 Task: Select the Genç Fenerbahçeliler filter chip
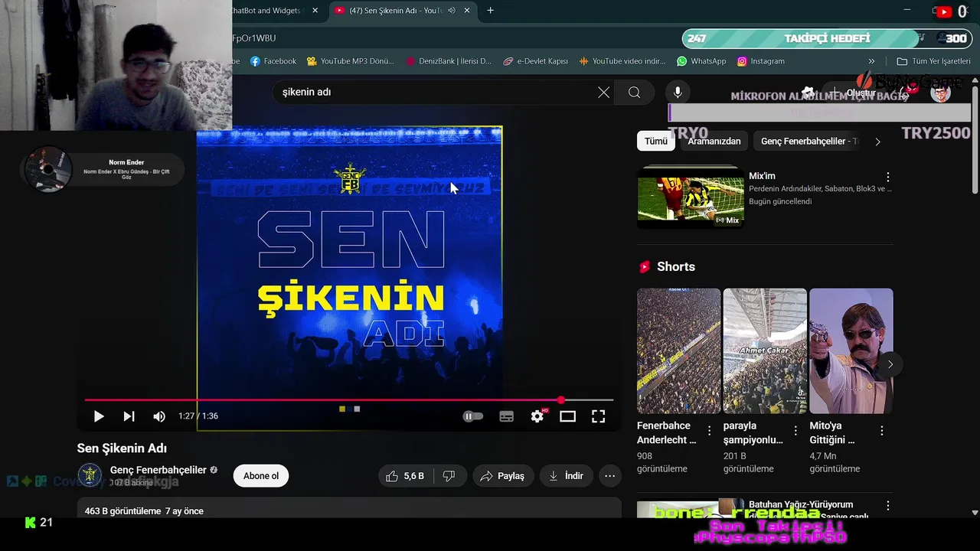(x=809, y=141)
